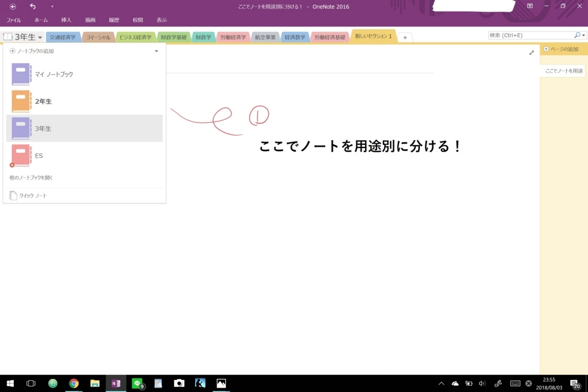Click the OneNote icon in the taskbar
The height and width of the screenshot is (392, 588).
tap(115, 383)
